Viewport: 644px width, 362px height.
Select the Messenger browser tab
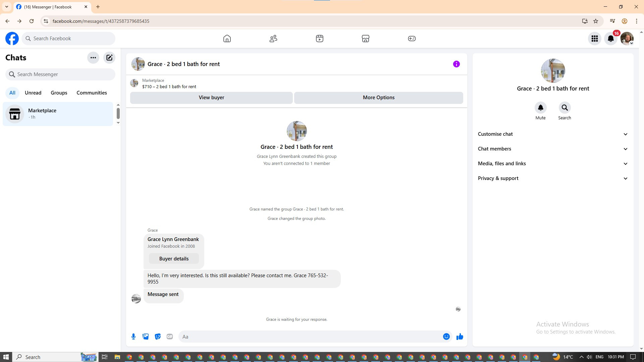[52, 7]
